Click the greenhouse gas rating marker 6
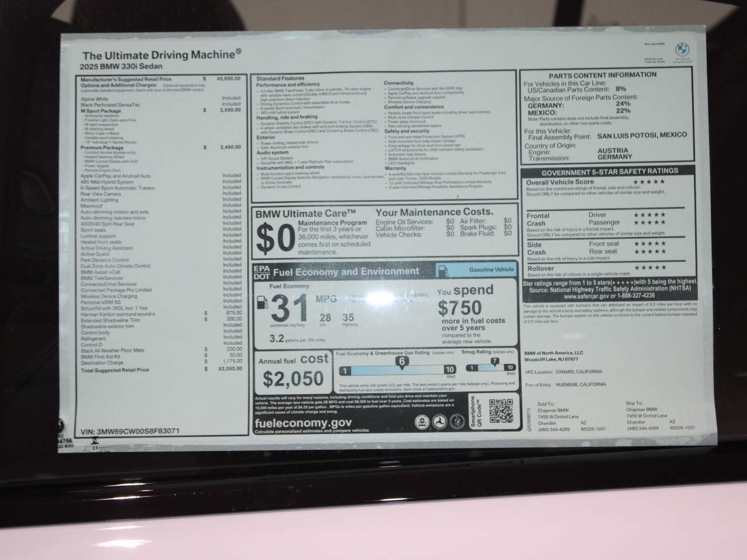The image size is (747, 560). click(402, 362)
